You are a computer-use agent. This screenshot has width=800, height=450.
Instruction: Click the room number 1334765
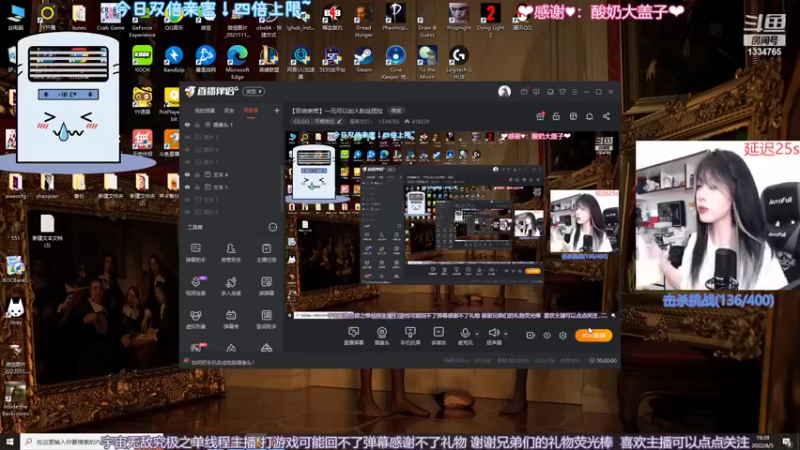(x=389, y=121)
